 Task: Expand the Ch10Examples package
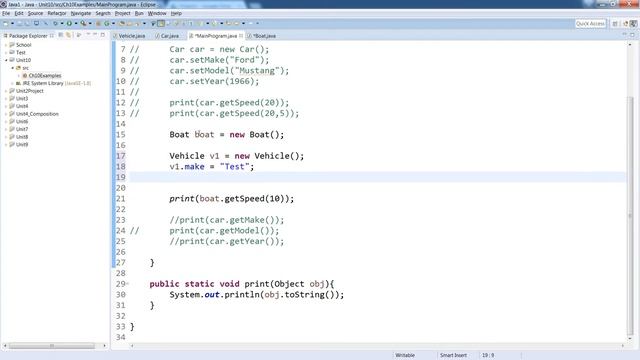pyautogui.click(x=19, y=76)
